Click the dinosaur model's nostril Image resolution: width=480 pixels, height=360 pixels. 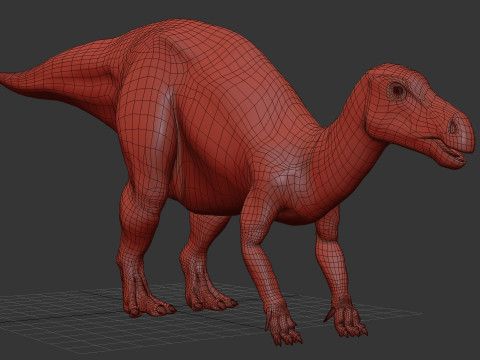(453, 126)
